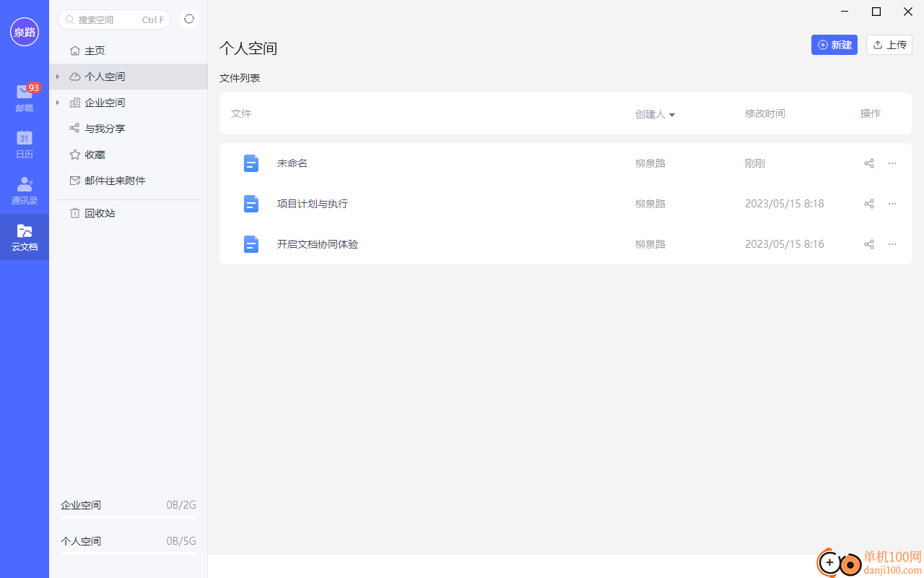This screenshot has height=578, width=924.
Task: Open the 日历 calendar module
Action: (25, 144)
